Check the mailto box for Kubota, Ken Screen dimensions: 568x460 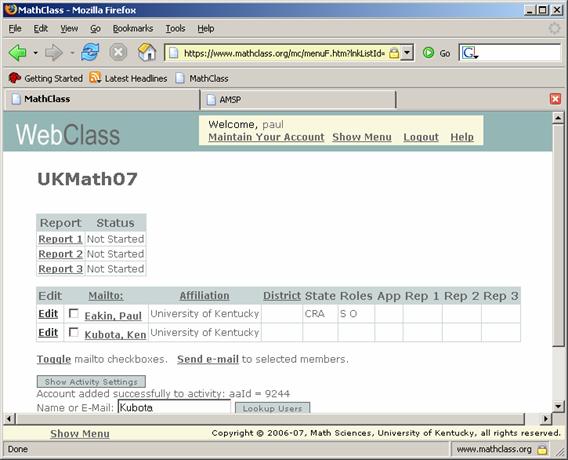tap(74, 332)
